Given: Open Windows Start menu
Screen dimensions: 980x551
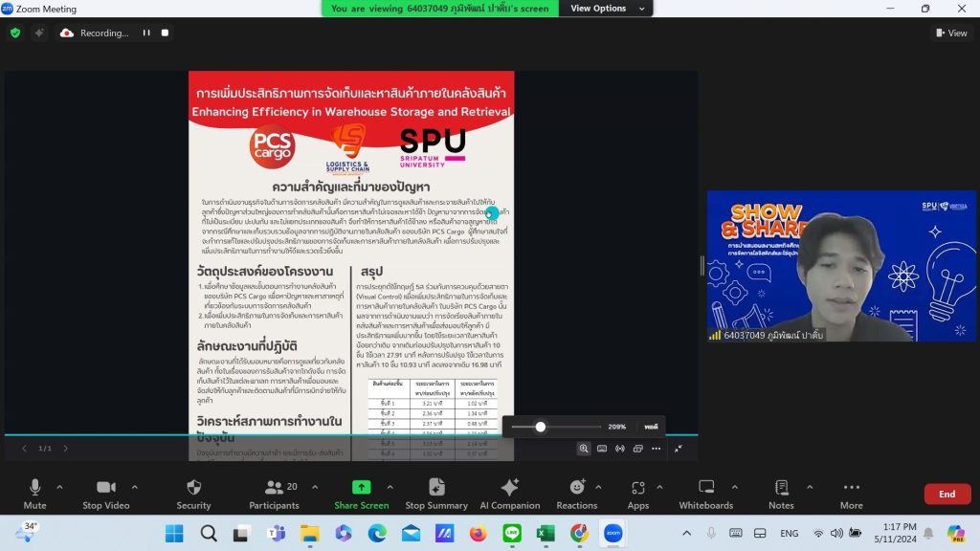Looking at the screenshot, I should pyautogui.click(x=174, y=534).
